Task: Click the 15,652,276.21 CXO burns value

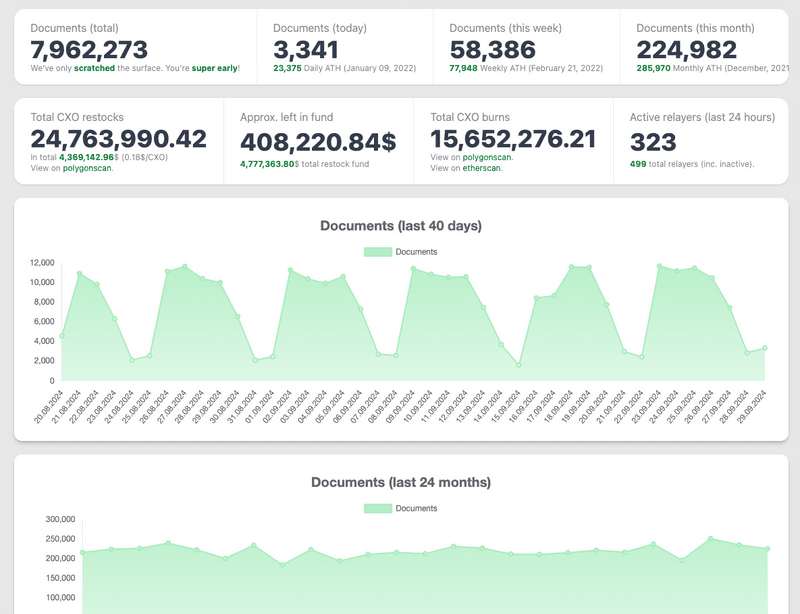Action: pos(513,139)
